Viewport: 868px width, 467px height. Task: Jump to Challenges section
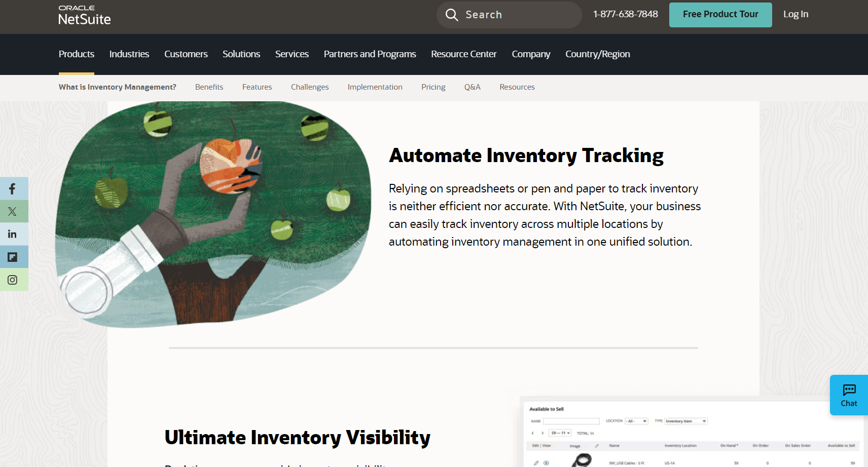(310, 87)
